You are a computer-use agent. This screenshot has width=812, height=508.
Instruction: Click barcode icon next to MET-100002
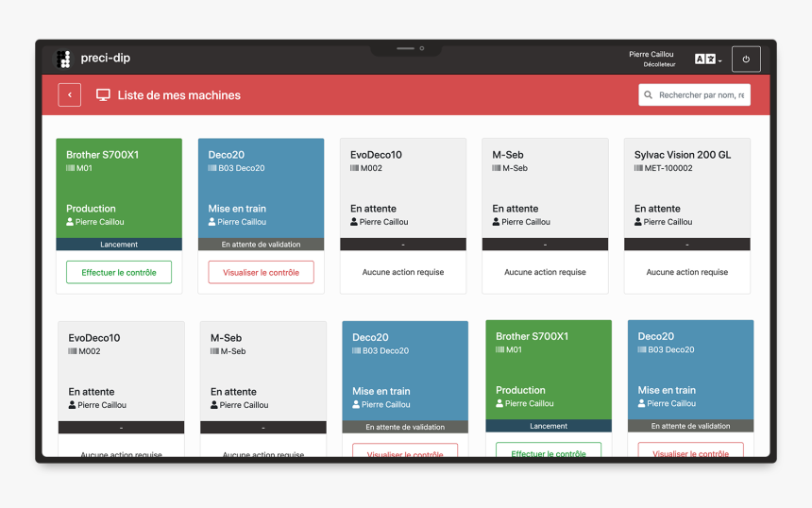638,168
